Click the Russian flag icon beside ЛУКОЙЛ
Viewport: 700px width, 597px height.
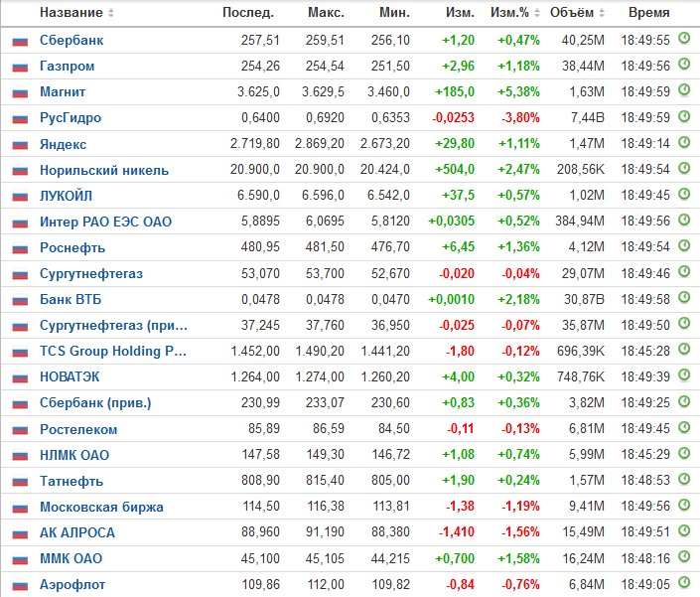point(20,197)
